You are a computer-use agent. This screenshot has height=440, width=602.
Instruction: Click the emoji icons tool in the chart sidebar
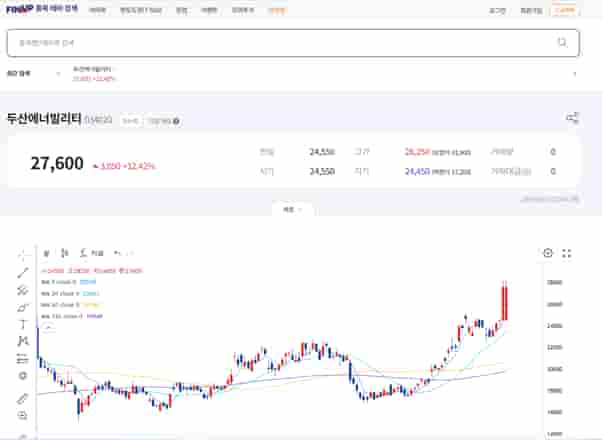pos(23,375)
